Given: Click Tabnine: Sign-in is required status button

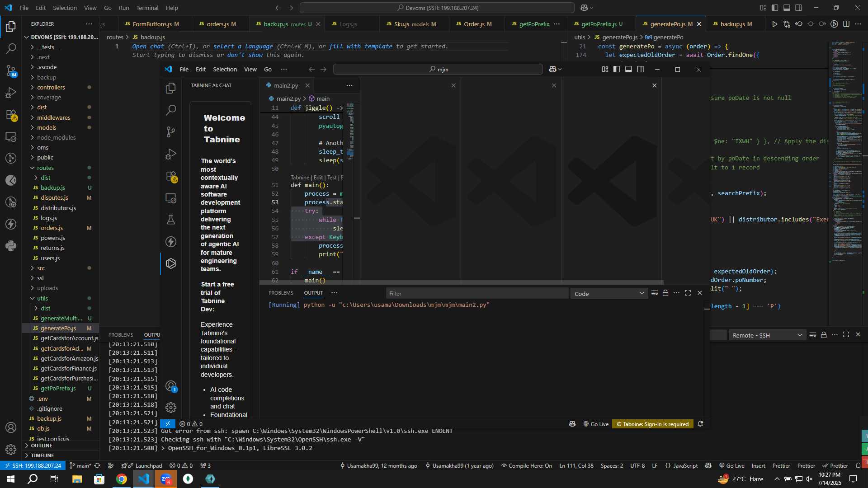Looking at the screenshot, I should coord(653,424).
